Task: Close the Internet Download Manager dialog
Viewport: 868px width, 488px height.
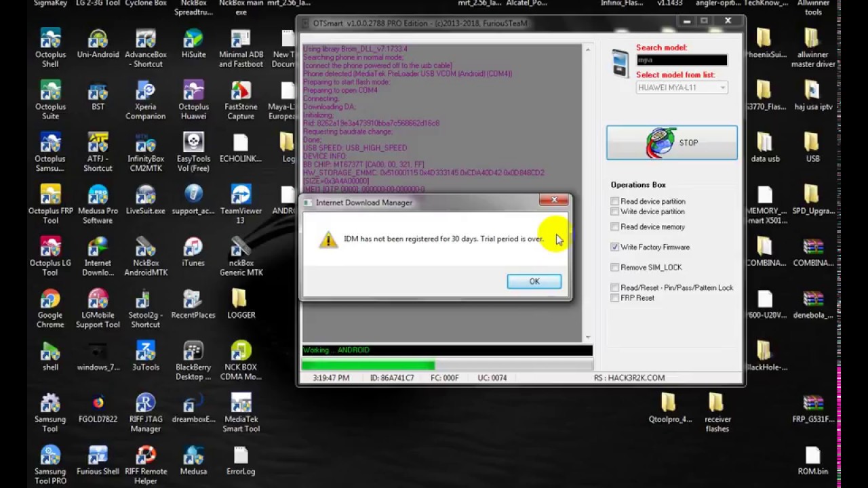Action: (554, 200)
